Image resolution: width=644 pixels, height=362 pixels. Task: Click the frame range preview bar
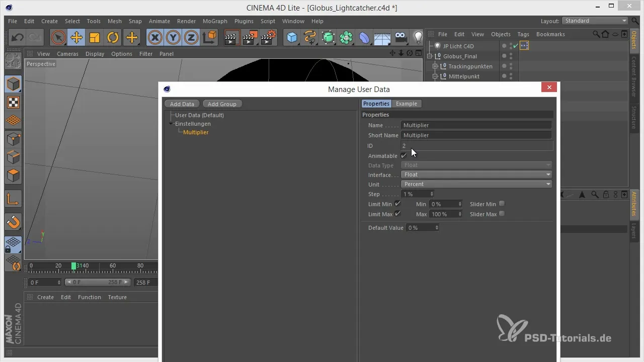tap(98, 283)
